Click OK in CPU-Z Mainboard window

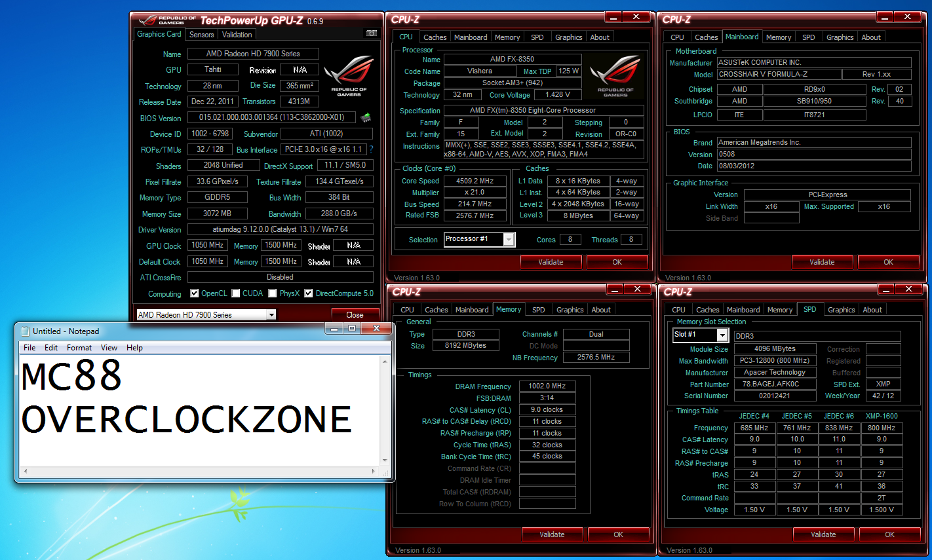[x=888, y=262]
